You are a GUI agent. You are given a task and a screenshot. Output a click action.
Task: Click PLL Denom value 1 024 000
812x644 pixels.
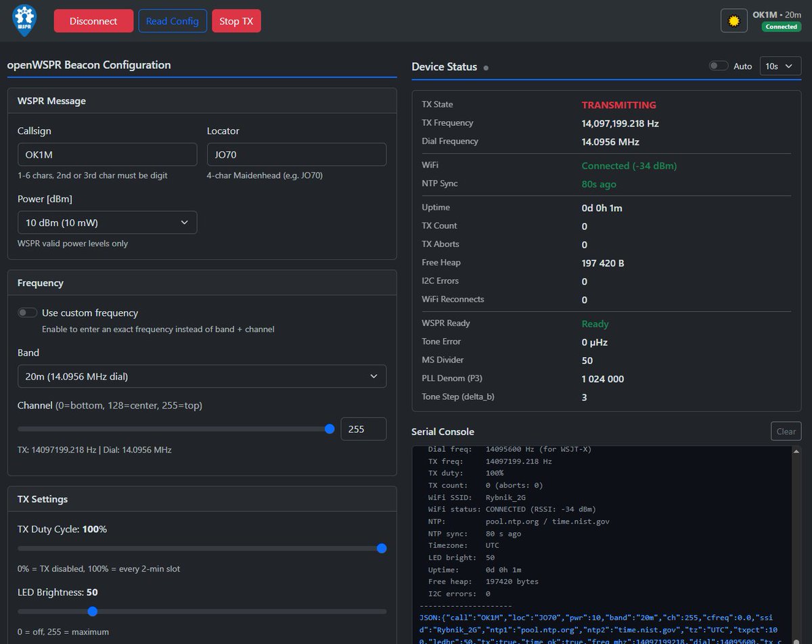point(603,379)
